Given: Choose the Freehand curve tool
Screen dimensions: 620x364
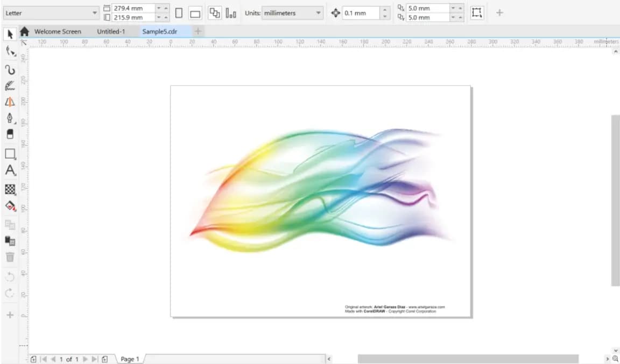Looking at the screenshot, I should click(x=10, y=70).
